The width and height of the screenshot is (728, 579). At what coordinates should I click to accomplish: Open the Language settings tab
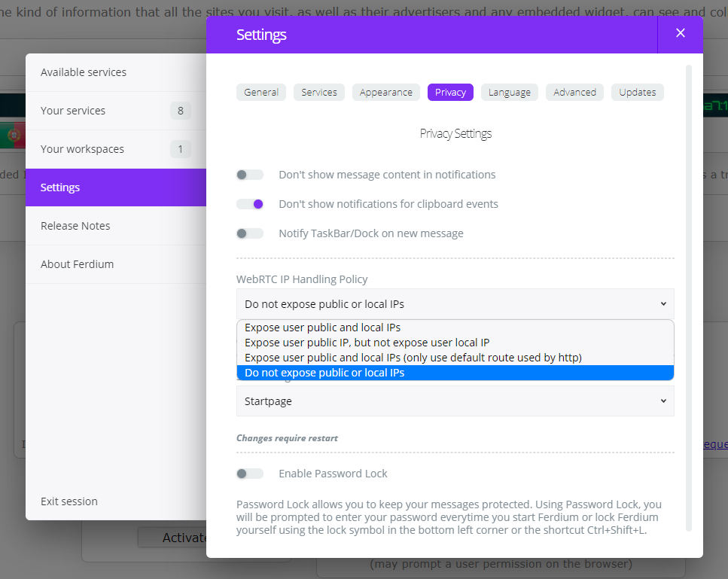tap(509, 92)
